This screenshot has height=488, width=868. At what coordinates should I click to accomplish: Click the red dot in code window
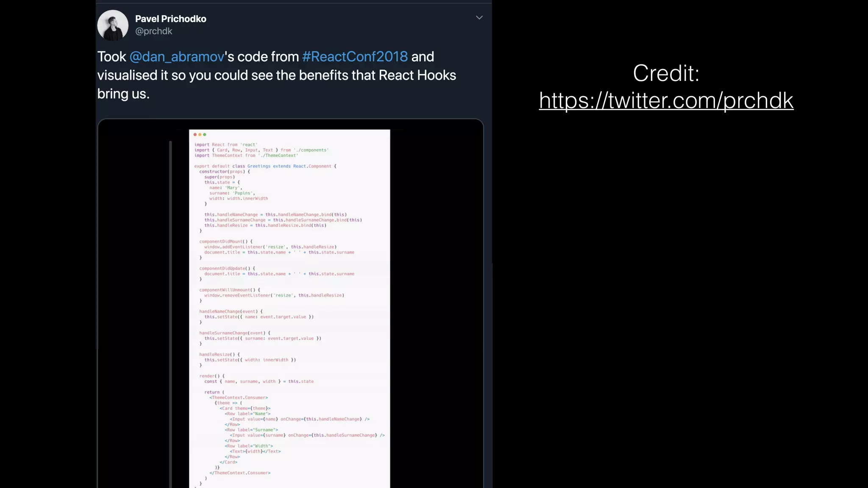point(195,135)
